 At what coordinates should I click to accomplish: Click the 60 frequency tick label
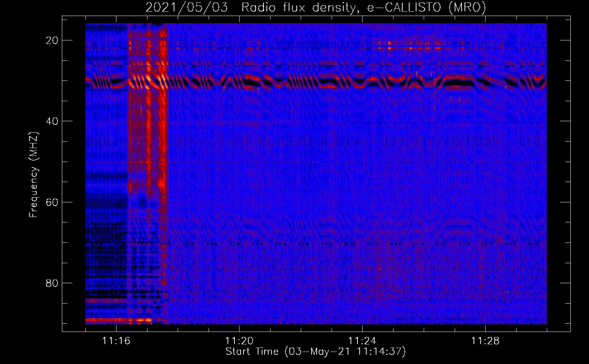[x=52, y=202]
